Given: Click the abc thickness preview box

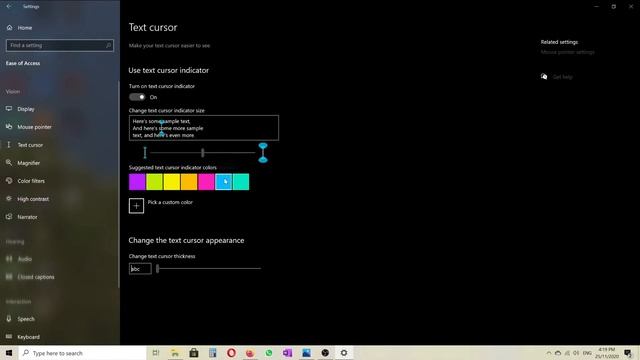Looking at the screenshot, I should click(140, 269).
